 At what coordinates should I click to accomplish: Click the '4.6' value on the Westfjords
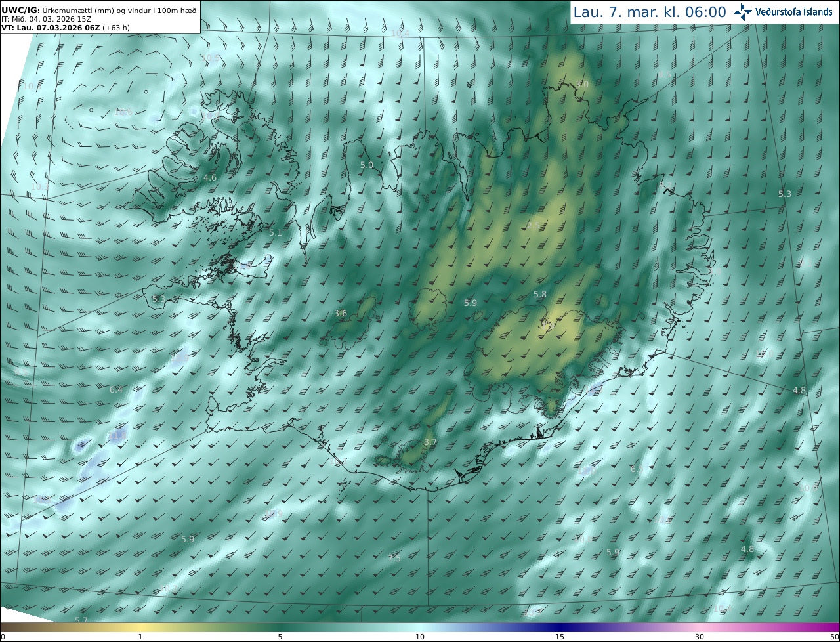210,177
